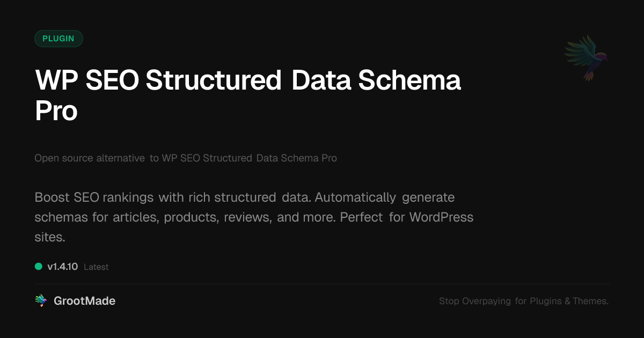Click "Data" in the large title
The width and height of the screenshot is (644, 338).
tap(320, 80)
